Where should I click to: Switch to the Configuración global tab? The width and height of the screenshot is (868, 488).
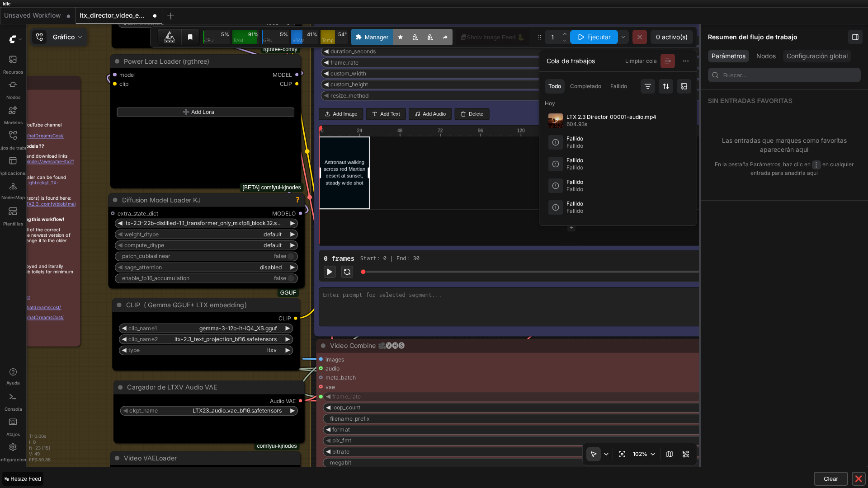(817, 56)
